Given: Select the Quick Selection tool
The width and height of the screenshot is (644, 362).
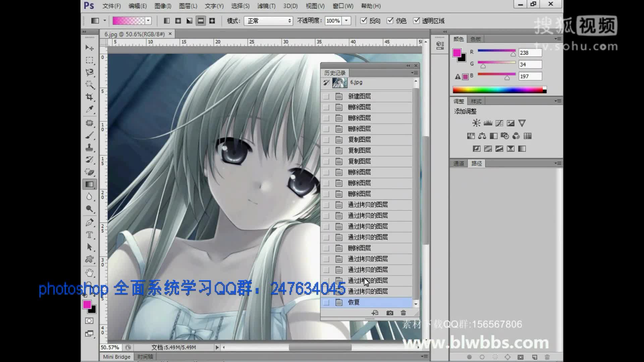Looking at the screenshot, I should [x=89, y=84].
